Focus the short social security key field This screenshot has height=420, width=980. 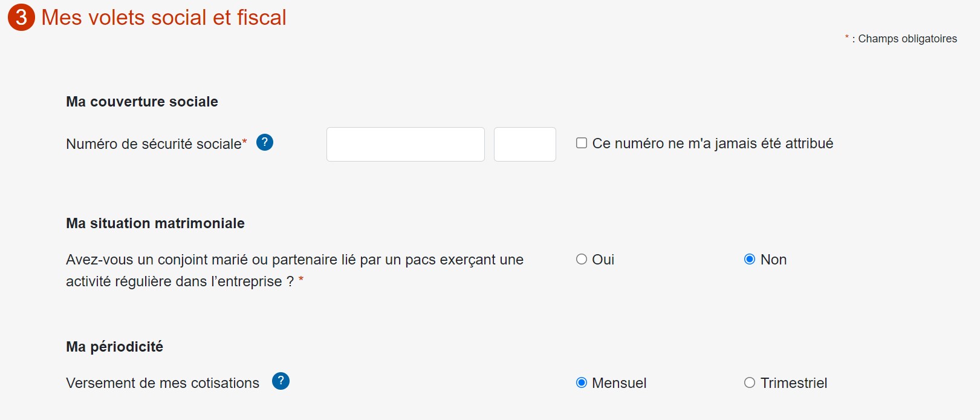pos(525,144)
